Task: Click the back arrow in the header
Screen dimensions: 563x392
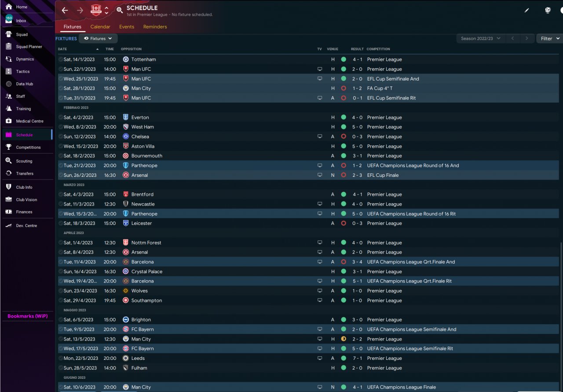Action: [x=65, y=11]
